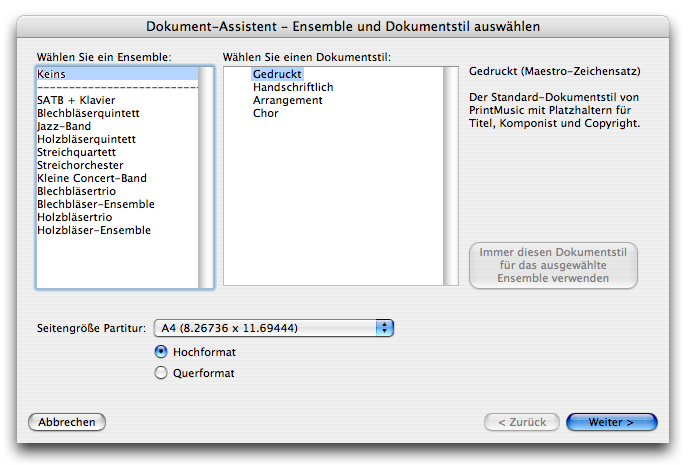Select the Gedruckt document style
This screenshot has height=465, width=691.
coord(277,75)
